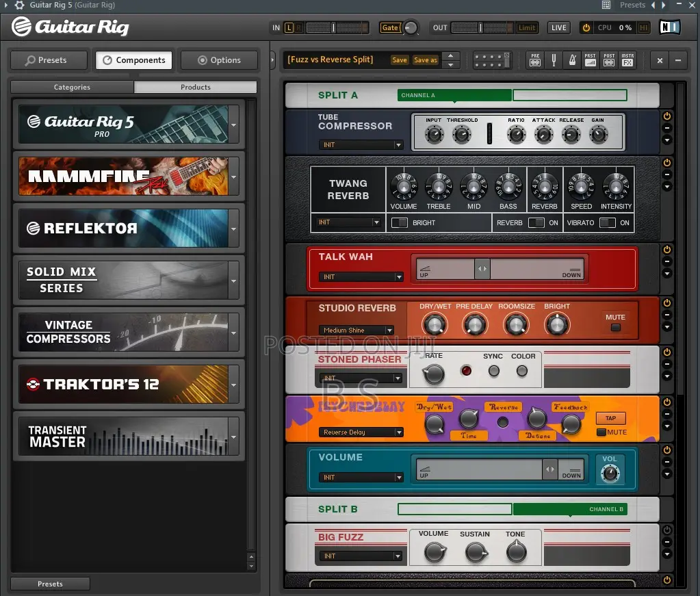Open the Talk Wah INIT preset dropdown

(x=361, y=277)
